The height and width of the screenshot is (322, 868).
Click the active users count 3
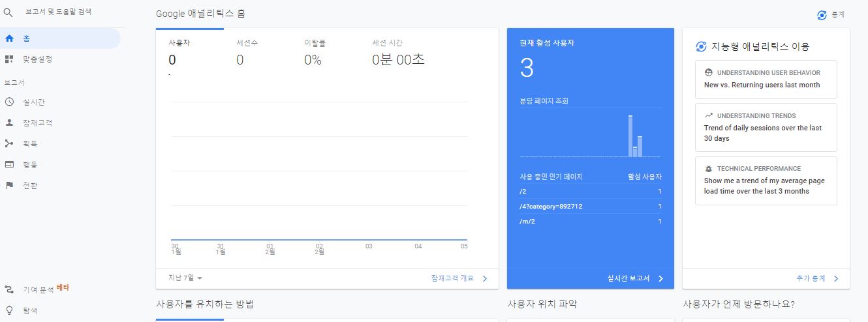click(x=527, y=68)
